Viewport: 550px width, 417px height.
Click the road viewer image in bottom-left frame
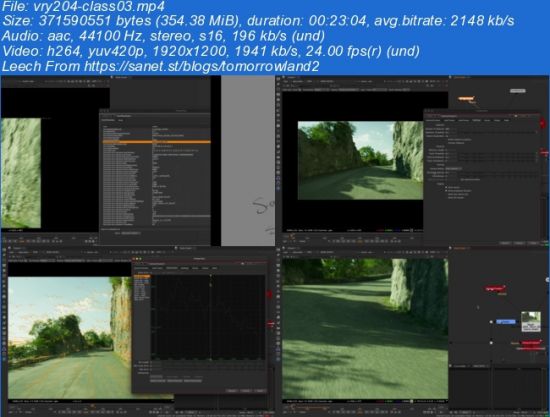(x=70, y=337)
